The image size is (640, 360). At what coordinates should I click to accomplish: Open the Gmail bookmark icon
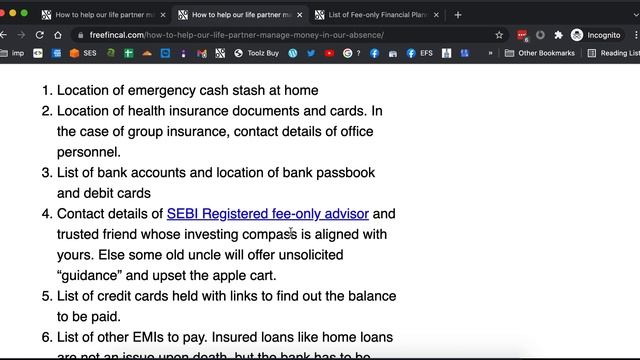(x=202, y=53)
